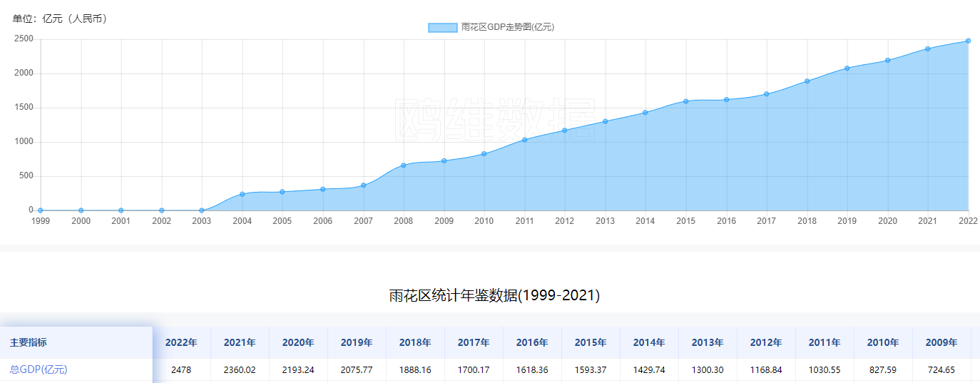Click the 雨花区GDP走势图(亿元) legend label
Screen dimensions: 980x383
click(x=508, y=27)
